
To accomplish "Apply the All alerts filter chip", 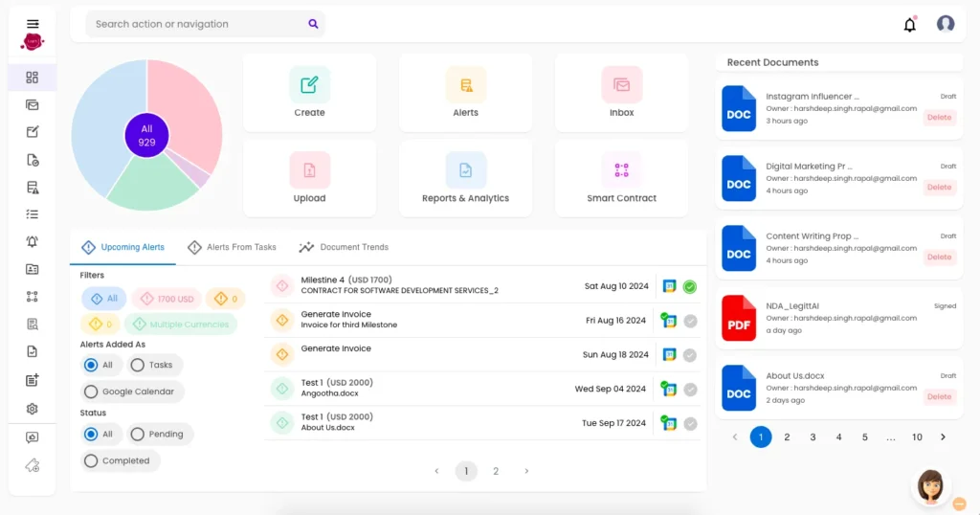I will coord(103,299).
